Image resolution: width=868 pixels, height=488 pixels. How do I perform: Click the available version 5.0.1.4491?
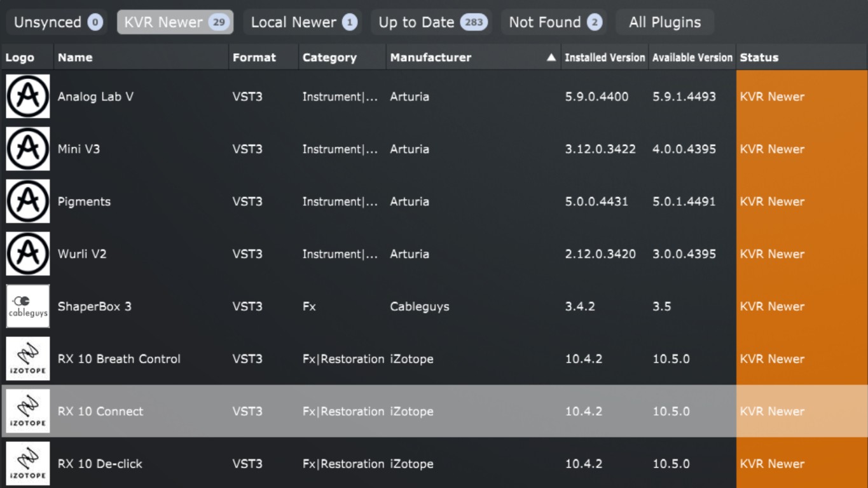684,201
